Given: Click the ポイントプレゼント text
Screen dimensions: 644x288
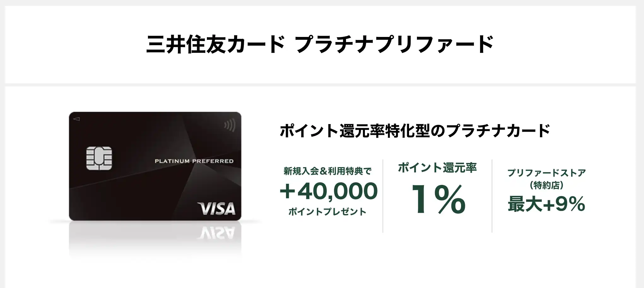Looking at the screenshot, I should (x=327, y=212).
